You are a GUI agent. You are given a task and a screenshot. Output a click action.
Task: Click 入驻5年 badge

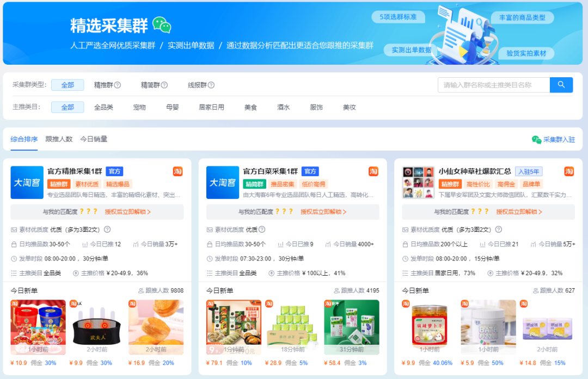click(529, 171)
